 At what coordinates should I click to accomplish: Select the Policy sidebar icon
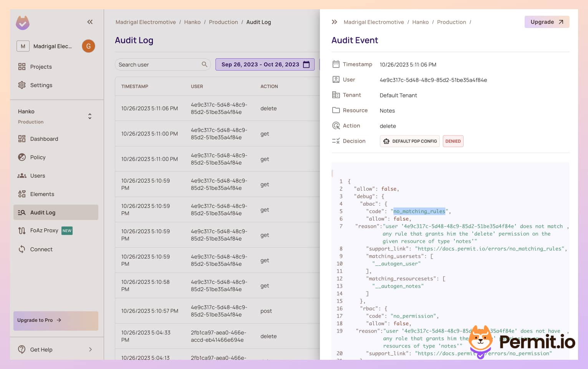[22, 157]
